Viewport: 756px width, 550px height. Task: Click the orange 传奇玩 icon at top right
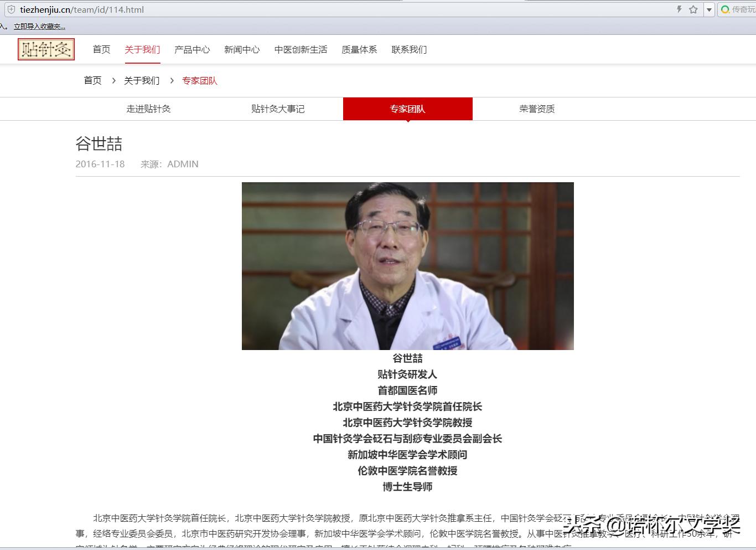724,9
